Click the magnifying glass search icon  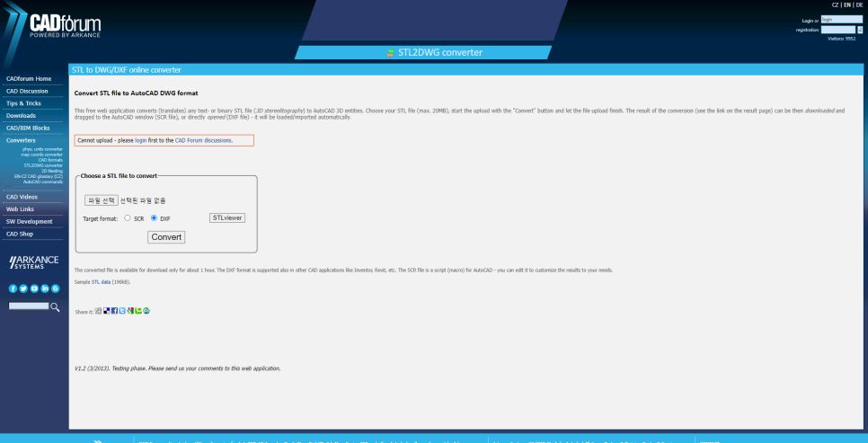point(55,307)
